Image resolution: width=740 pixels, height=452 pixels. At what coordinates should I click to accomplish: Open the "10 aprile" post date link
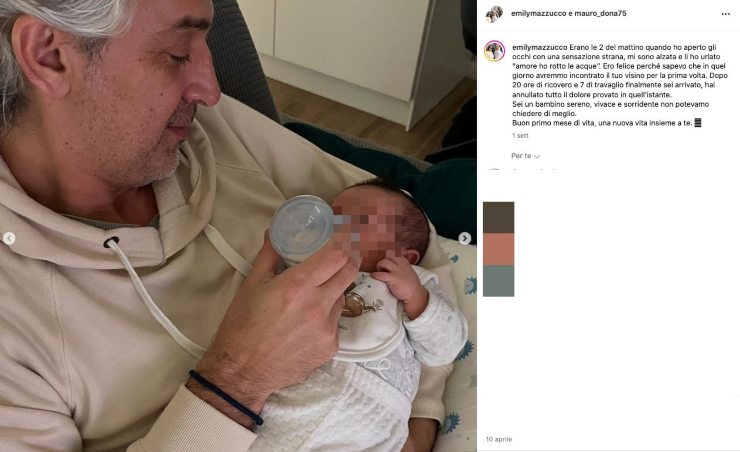pyautogui.click(x=499, y=439)
